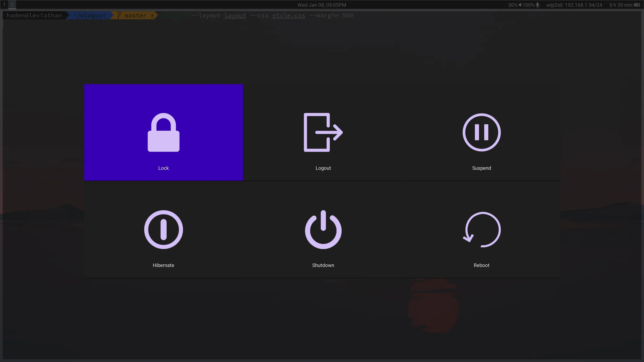Mute the speaker output at 30%
The width and height of the screenshot is (644, 362).
[x=520, y=5]
